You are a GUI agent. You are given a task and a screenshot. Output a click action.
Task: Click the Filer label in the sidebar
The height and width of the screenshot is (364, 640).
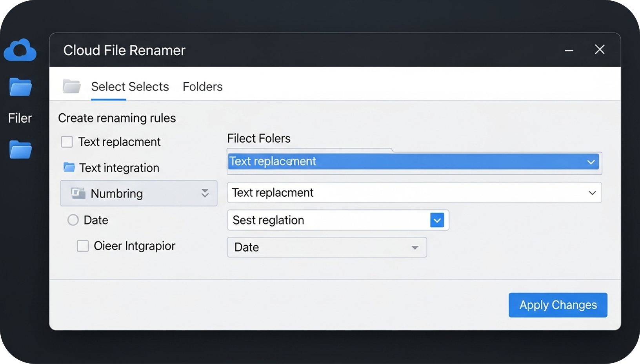point(20,118)
